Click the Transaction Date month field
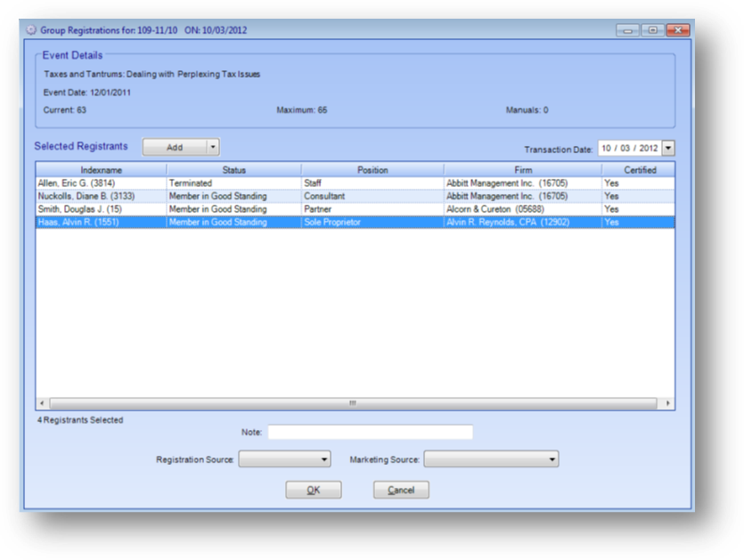 click(607, 148)
